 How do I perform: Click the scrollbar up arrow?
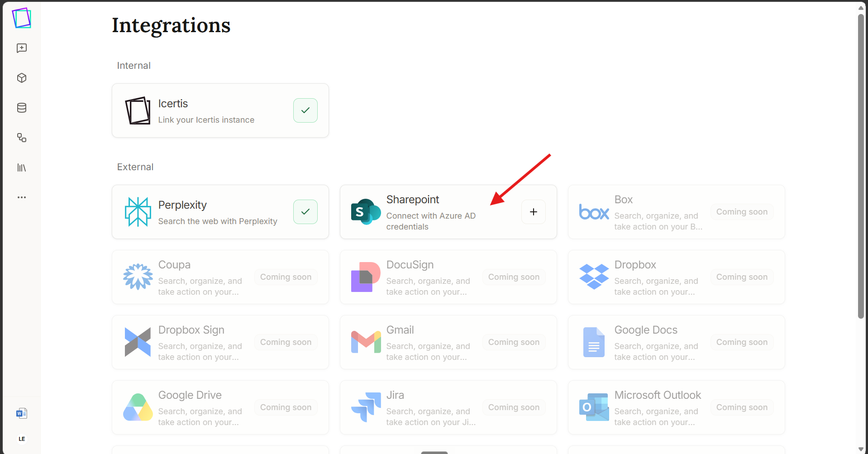[x=861, y=7]
